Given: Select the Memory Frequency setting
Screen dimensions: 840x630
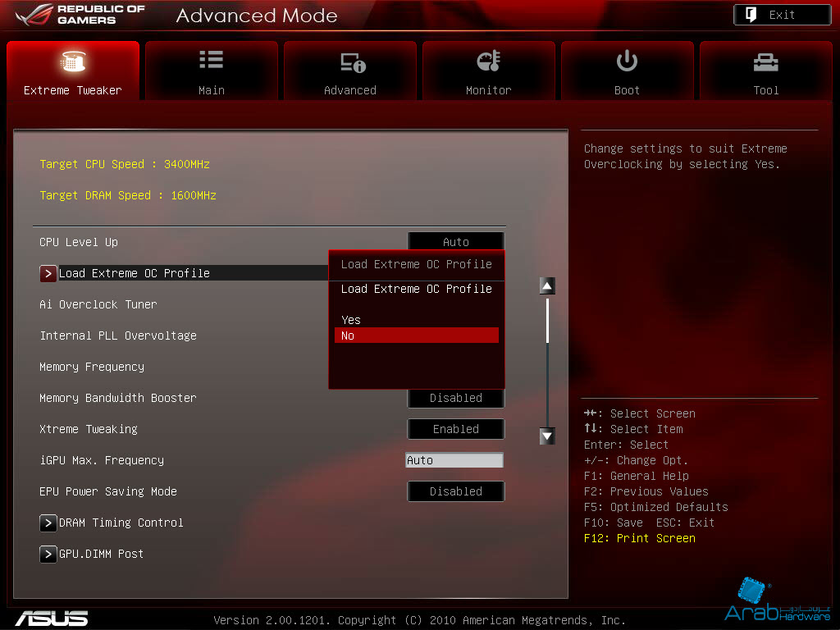Looking at the screenshot, I should 92,367.
